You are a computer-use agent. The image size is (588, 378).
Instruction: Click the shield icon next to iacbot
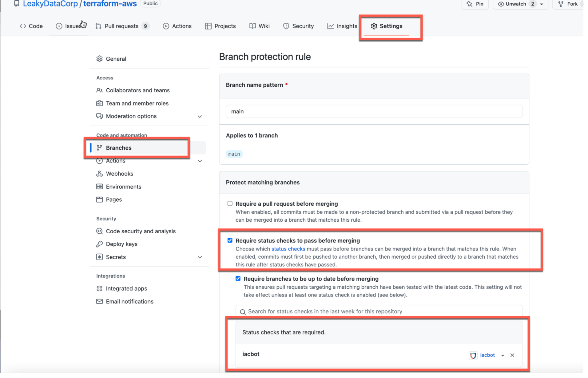tap(473, 355)
